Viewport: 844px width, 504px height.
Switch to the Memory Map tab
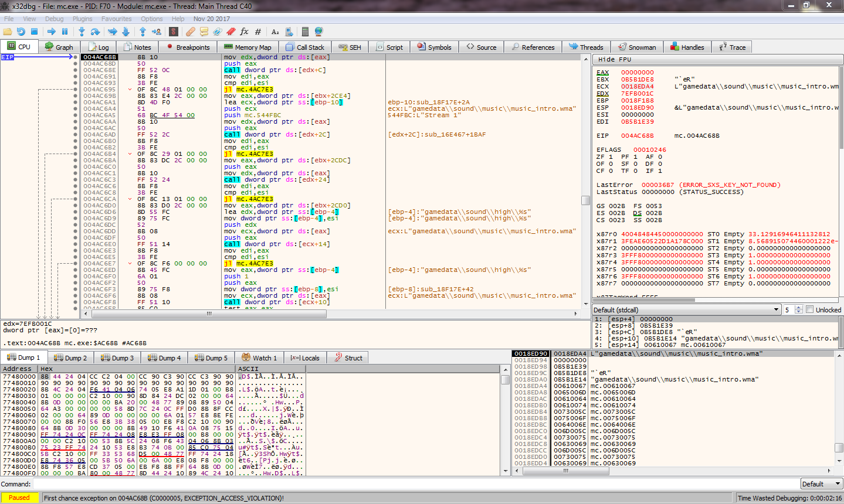[x=248, y=47]
